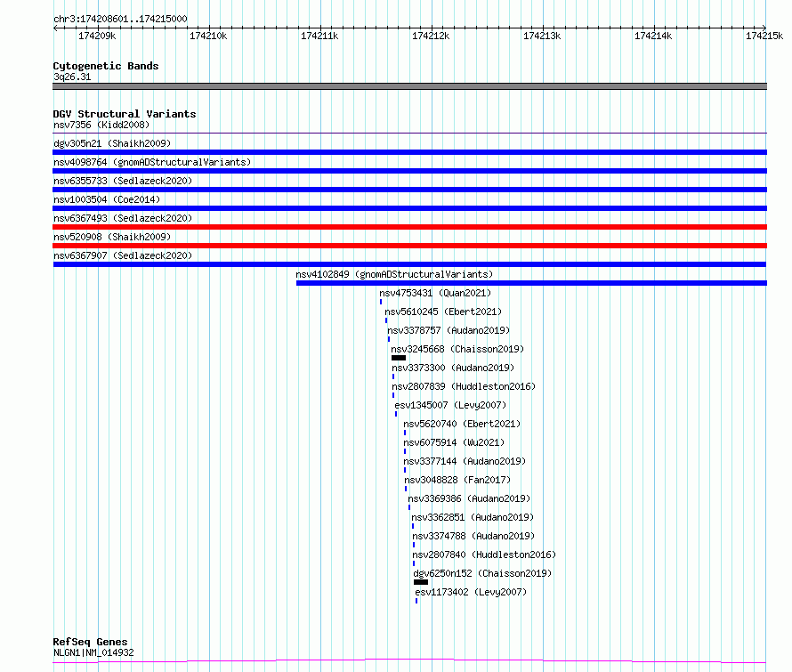
Task: Click the chr3:174208601..174215000 coordinate label
Action: click(120, 19)
